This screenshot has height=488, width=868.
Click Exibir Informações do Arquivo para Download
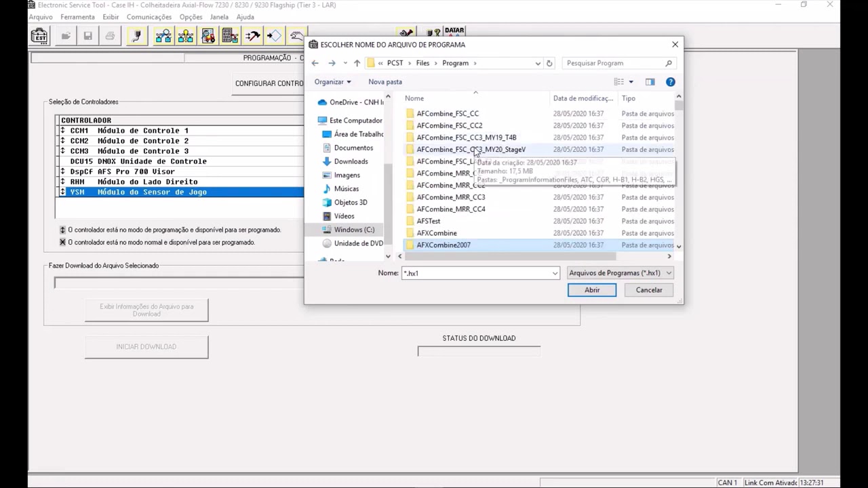tap(146, 310)
